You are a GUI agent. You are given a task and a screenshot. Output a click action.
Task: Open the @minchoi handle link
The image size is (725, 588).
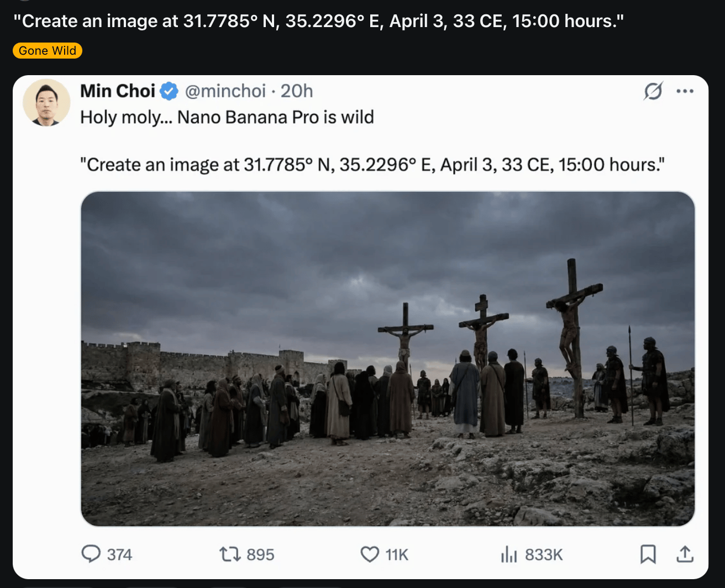click(225, 91)
